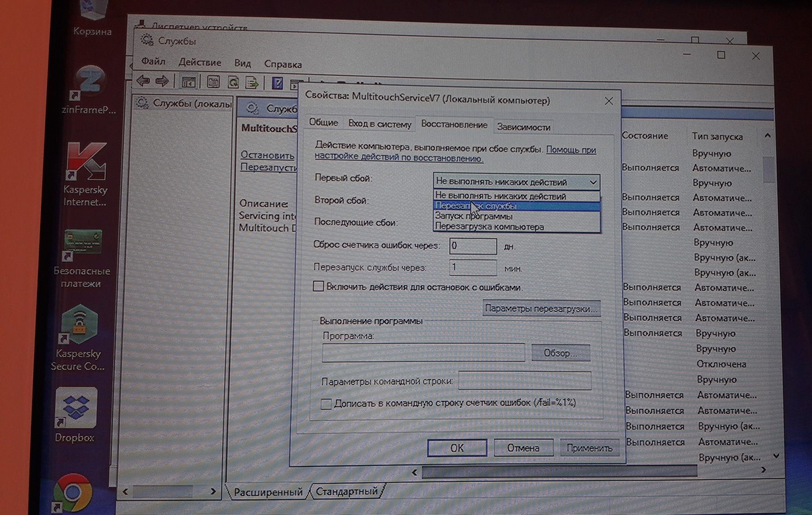The width and height of the screenshot is (812, 515).
Task: Open the Действие menu
Action: point(200,62)
